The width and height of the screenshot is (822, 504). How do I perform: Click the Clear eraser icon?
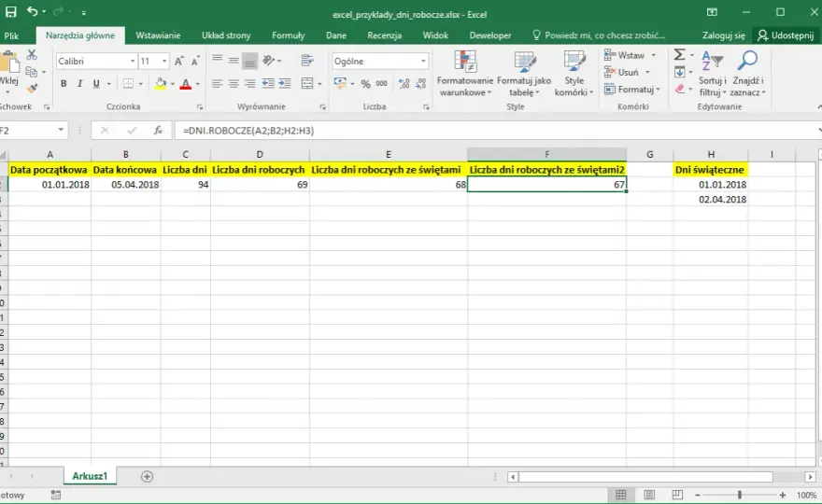click(x=680, y=89)
